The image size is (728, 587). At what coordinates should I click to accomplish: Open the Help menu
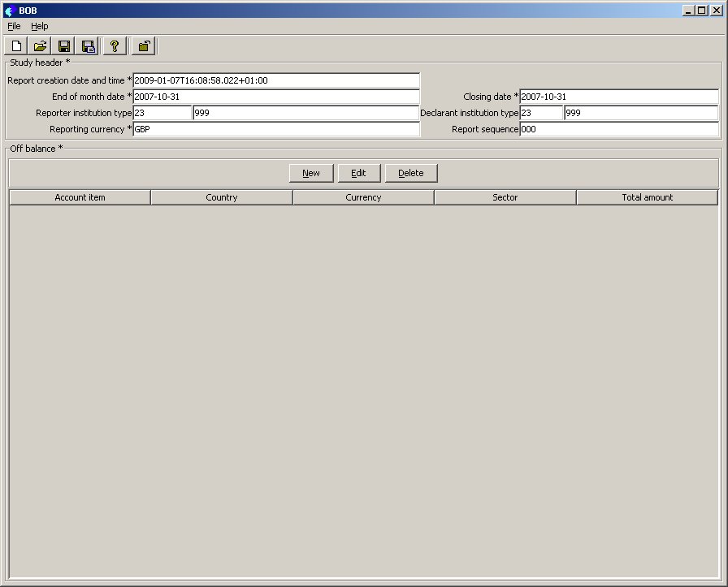(x=40, y=26)
